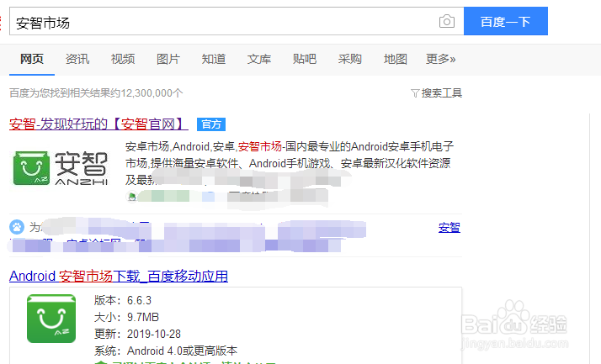Select the text 更新: 2019-10-28
This screenshot has width=601, height=364.
tap(137, 334)
